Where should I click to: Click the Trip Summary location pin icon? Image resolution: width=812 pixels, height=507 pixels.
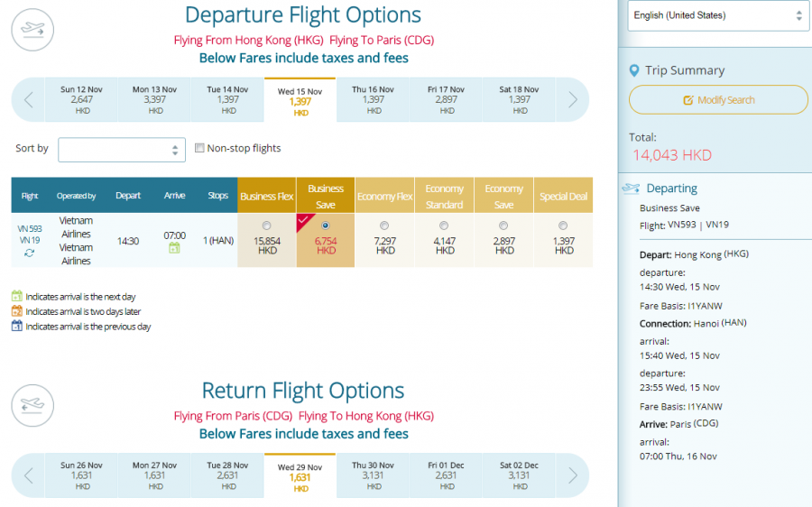(633, 70)
